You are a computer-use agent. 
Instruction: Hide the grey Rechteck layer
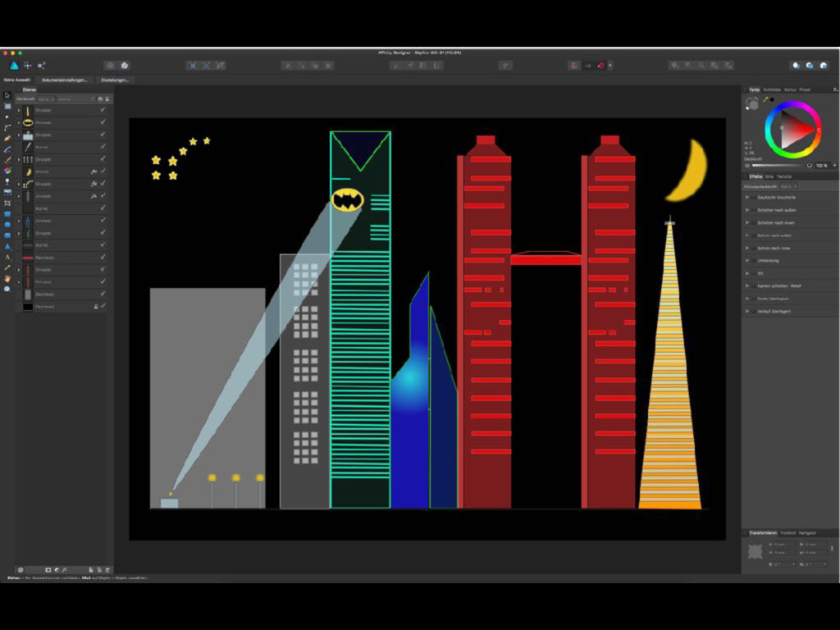point(103,294)
